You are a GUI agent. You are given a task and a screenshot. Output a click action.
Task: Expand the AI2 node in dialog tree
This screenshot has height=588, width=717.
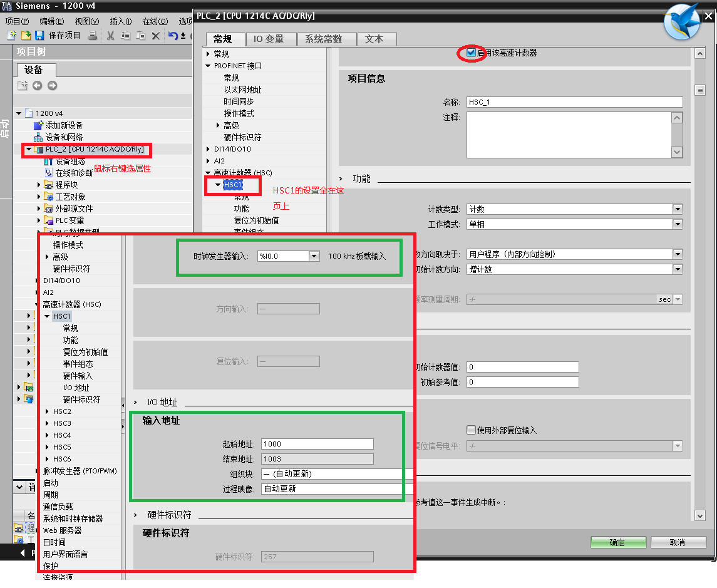[x=208, y=161]
